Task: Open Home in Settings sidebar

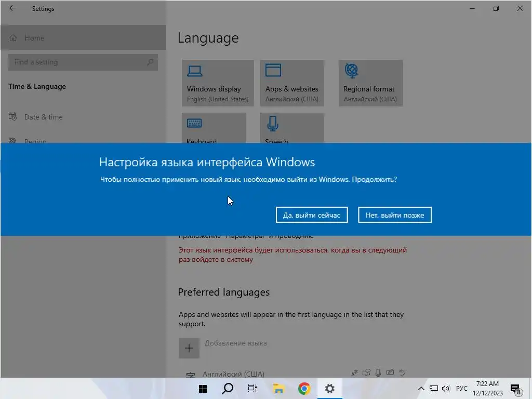Action: pos(83,37)
